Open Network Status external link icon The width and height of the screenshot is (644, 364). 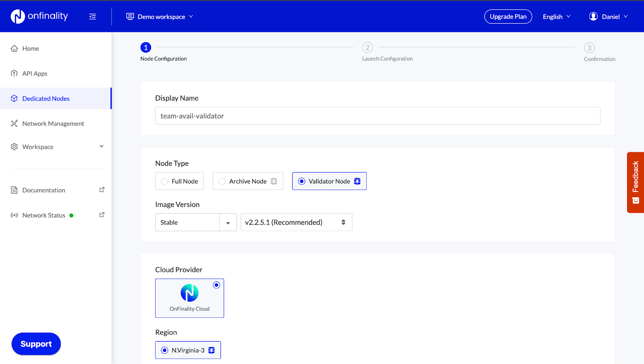tap(102, 215)
